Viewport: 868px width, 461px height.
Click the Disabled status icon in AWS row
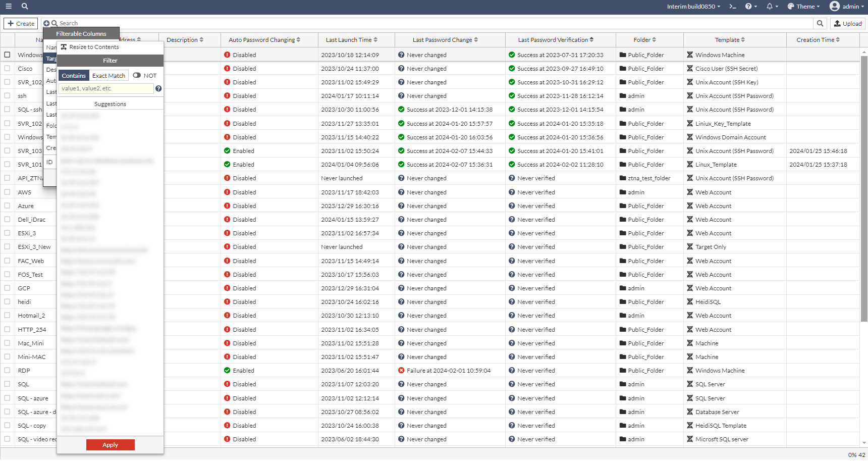(227, 192)
